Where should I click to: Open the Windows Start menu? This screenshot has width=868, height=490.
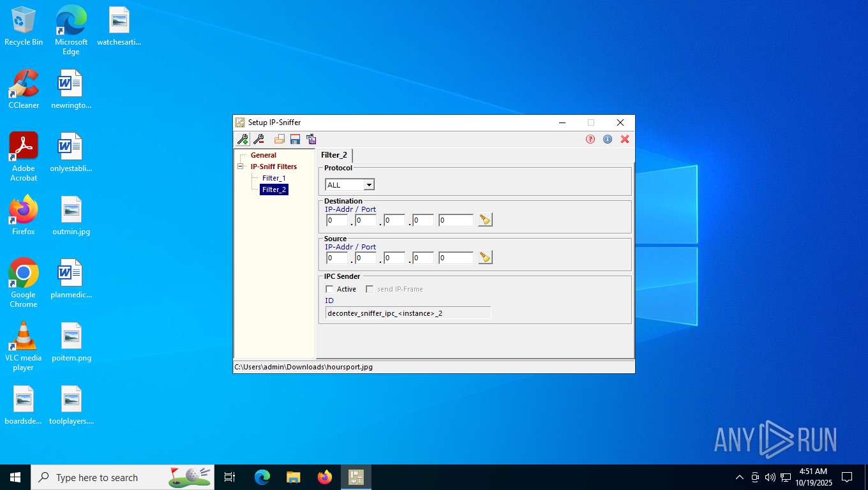tap(15, 477)
